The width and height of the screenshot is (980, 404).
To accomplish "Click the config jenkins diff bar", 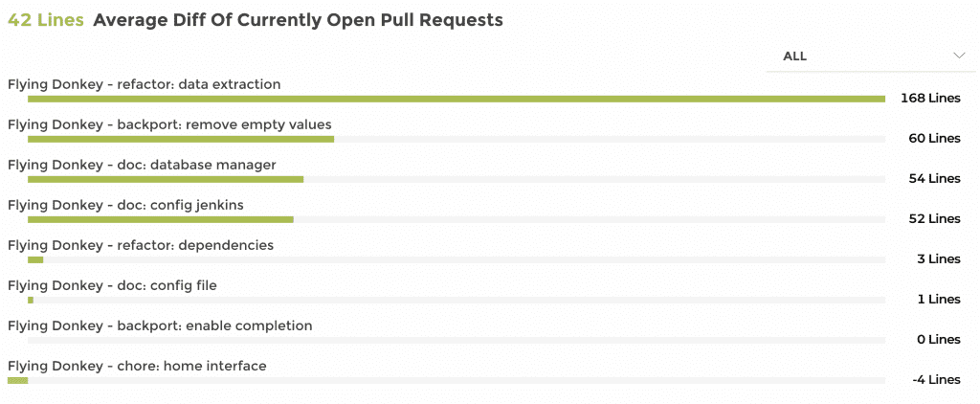I will point(160,219).
